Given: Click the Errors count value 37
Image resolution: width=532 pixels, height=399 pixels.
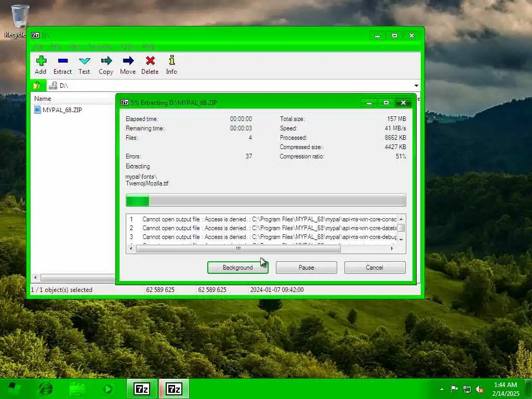Looking at the screenshot, I should 249,156.
